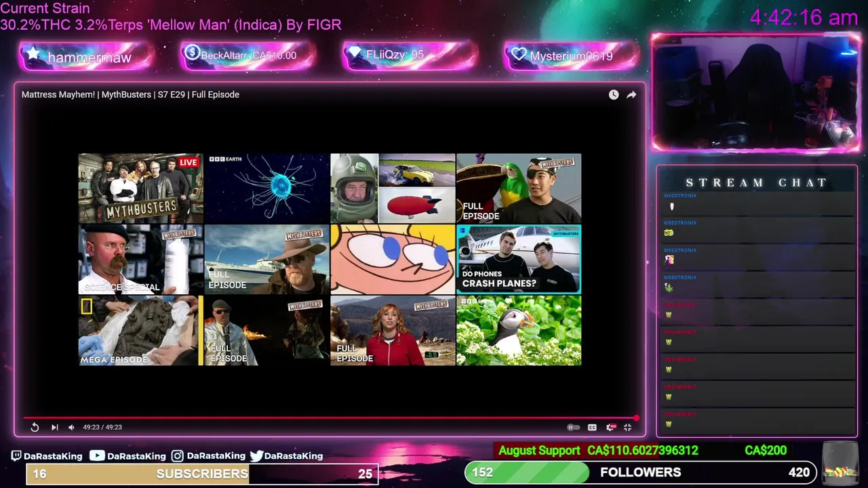
Task: Click the candy jar icon
Action: (840, 463)
